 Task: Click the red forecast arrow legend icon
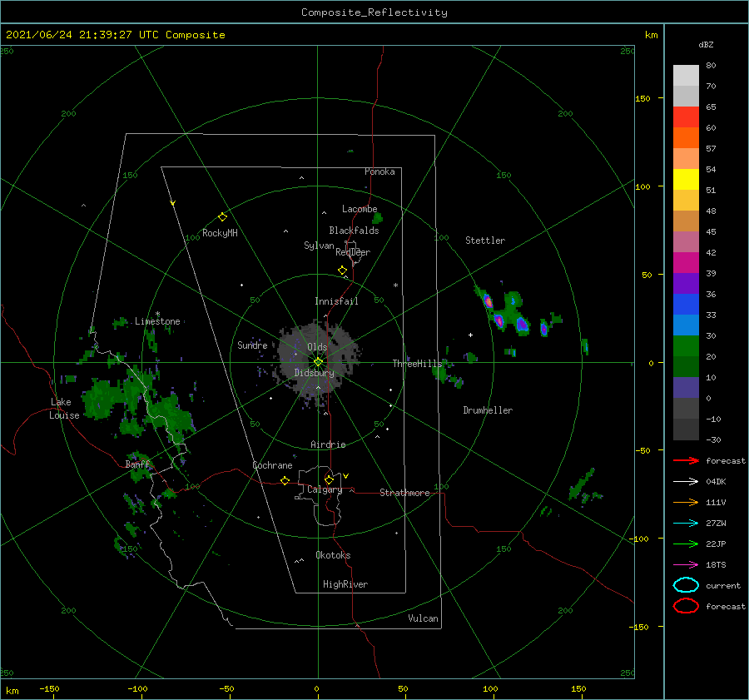click(x=686, y=460)
